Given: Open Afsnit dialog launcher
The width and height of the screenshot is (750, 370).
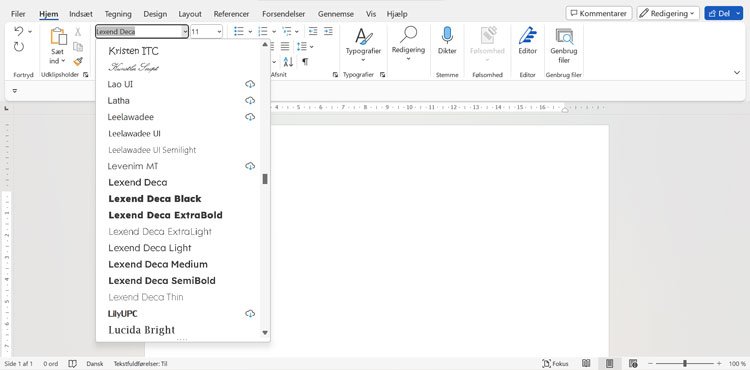Looking at the screenshot, I should coord(335,75).
